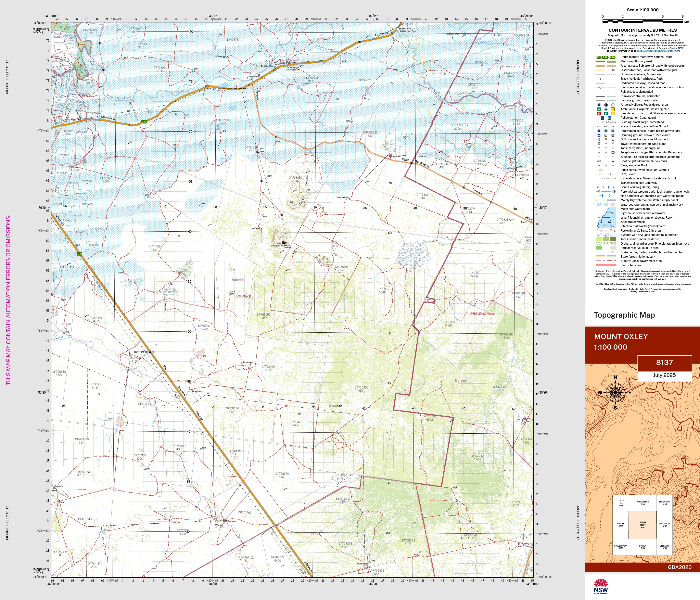Click the yellow LS Lifesaving club icon
This screenshot has height=600, width=700.
click(613, 110)
